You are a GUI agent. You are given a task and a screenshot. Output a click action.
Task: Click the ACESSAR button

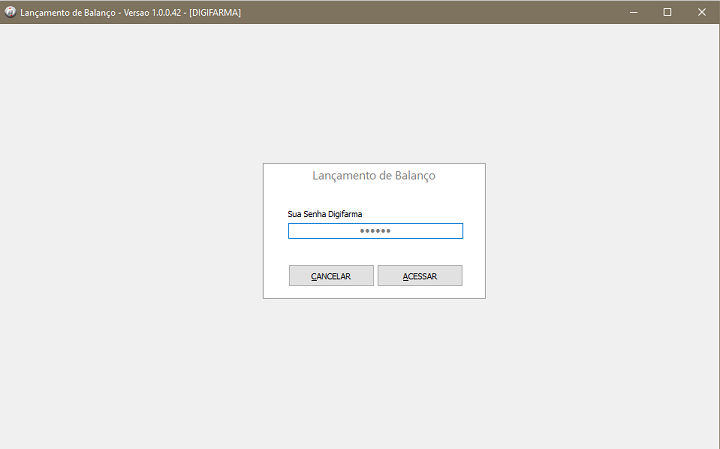[x=420, y=276]
